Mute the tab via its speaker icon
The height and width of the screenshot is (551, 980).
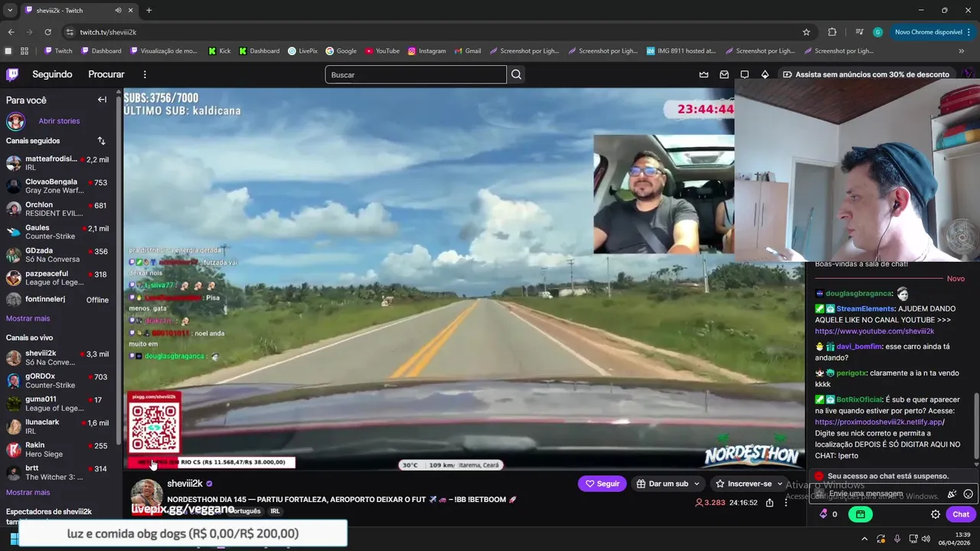[118, 11]
